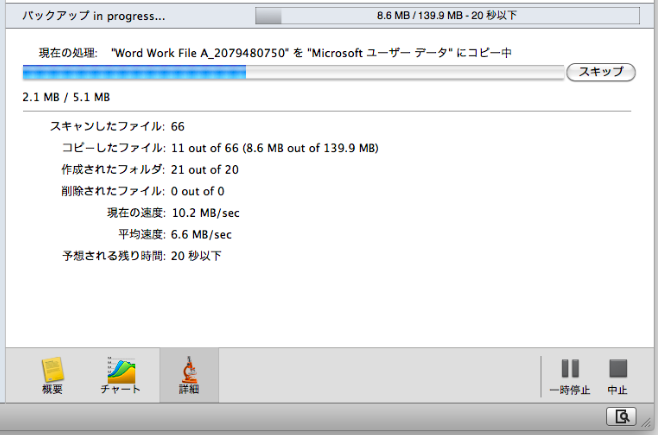Click the blue current-file progress bar
The width and height of the screenshot is (658, 435).
coord(293,73)
